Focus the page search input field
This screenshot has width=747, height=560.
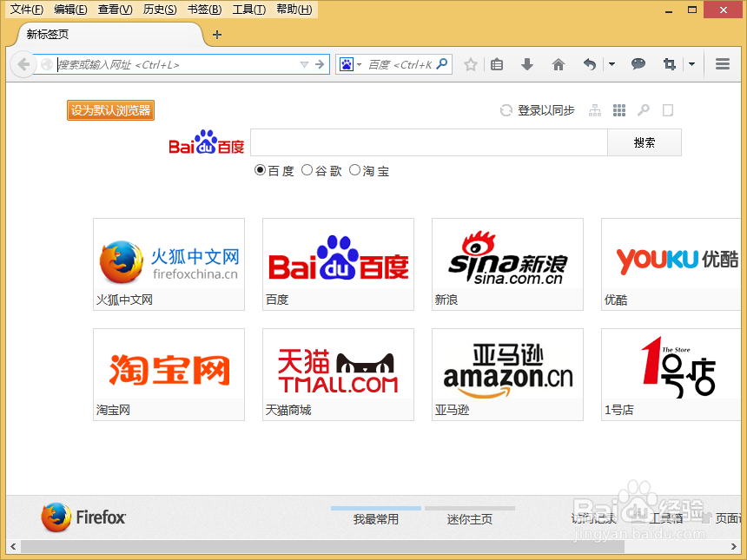tap(429, 142)
